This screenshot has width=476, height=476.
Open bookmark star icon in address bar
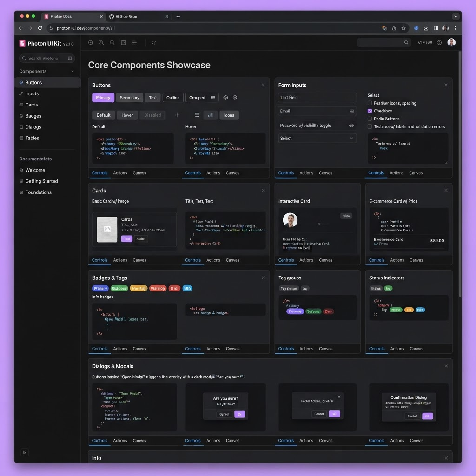403,28
